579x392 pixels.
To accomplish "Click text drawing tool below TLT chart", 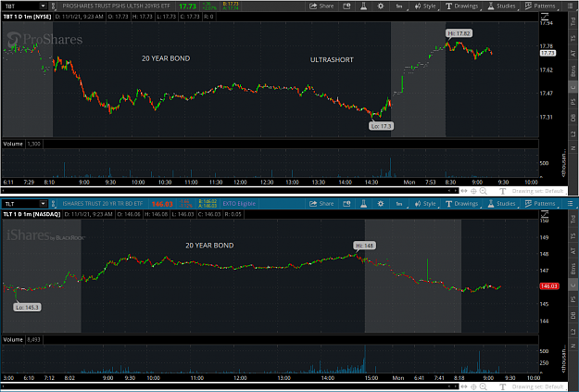I will (502, 386).
